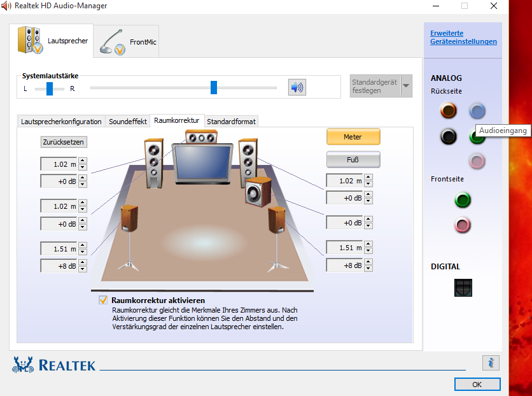Click the front left 1.02 m distance field
Screen dimensions: 532x396
[x=59, y=164]
